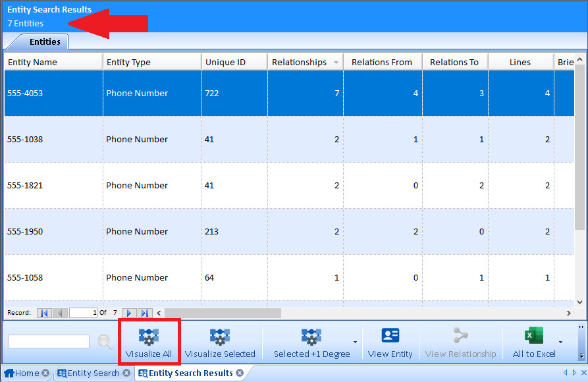
Task: Click the search text box
Action: pyautogui.click(x=49, y=341)
